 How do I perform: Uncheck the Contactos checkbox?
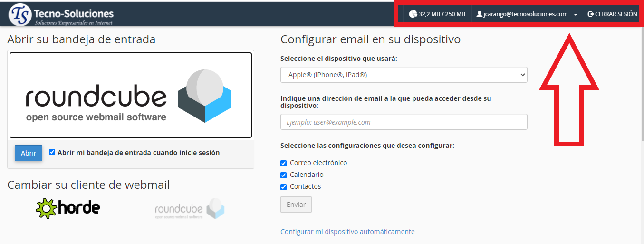point(284,187)
